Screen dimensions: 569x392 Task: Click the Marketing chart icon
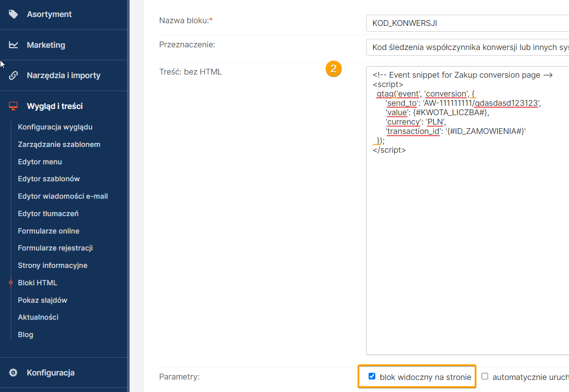tap(13, 45)
